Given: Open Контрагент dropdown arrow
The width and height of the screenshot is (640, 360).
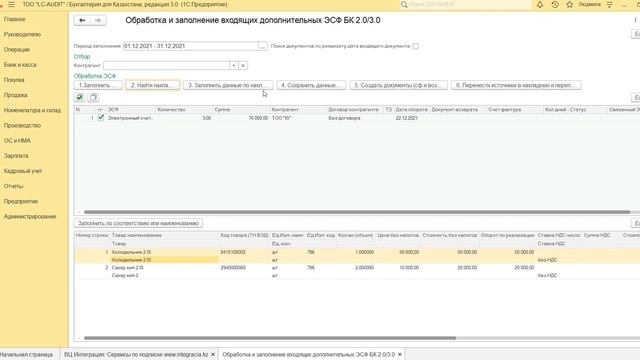Looking at the screenshot, I should (233, 65).
